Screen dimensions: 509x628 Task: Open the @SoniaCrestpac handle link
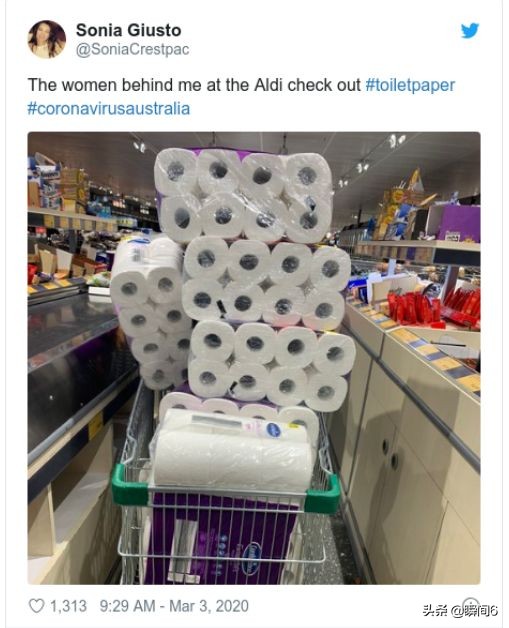pyautogui.click(x=132, y=50)
